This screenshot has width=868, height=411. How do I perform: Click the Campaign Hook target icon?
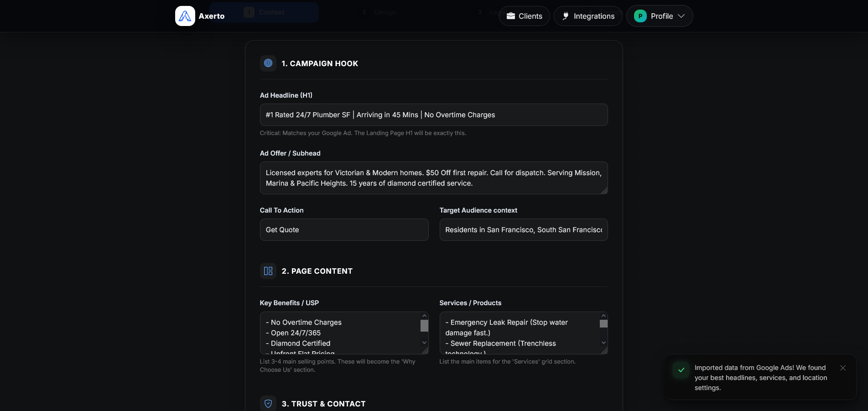click(268, 63)
